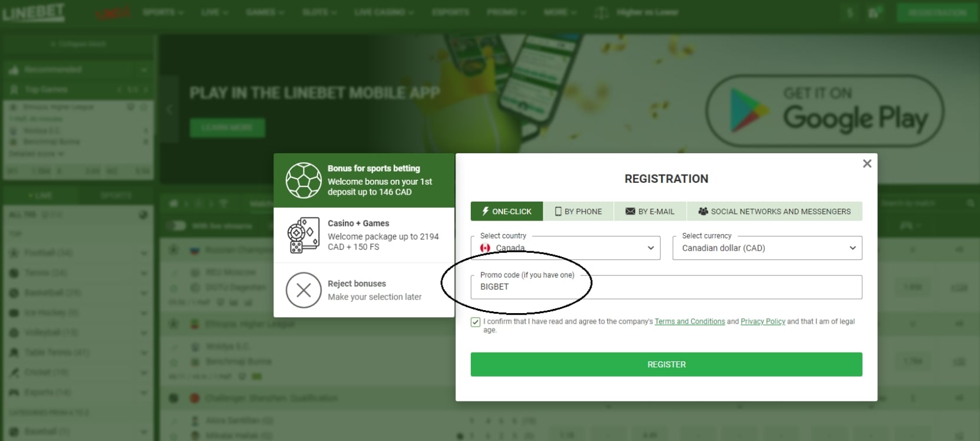The width and height of the screenshot is (980, 441).
Task: Go to the next Top Games slide
Action: [146, 90]
